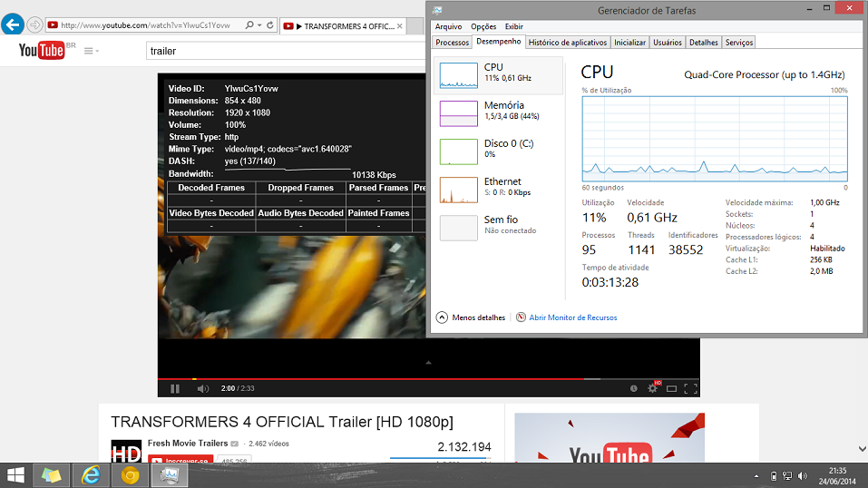The height and width of the screenshot is (488, 868).
Task: Switch to the Inicializar tab
Action: [630, 43]
